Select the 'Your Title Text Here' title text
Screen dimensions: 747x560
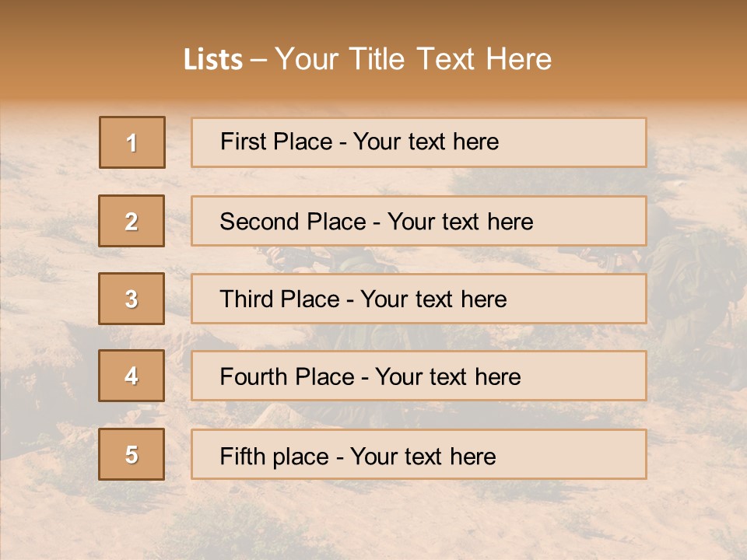pos(413,59)
